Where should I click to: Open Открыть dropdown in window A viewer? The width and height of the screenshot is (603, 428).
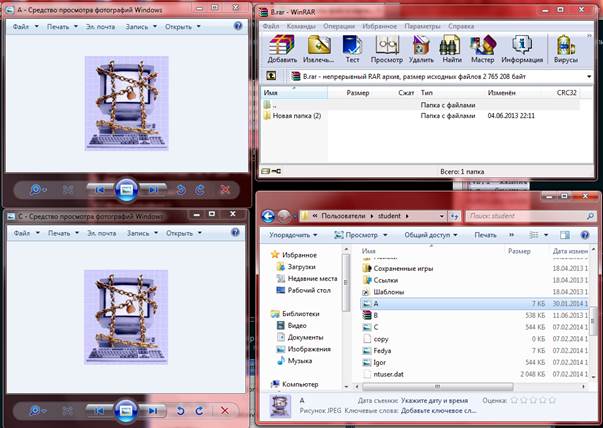point(183,27)
